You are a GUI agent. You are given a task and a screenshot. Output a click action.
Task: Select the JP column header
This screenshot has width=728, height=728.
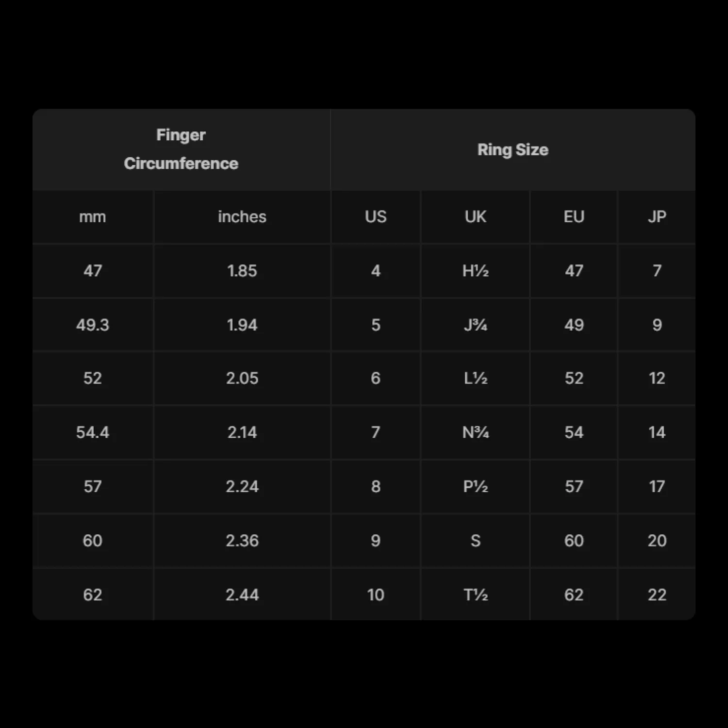[657, 216]
